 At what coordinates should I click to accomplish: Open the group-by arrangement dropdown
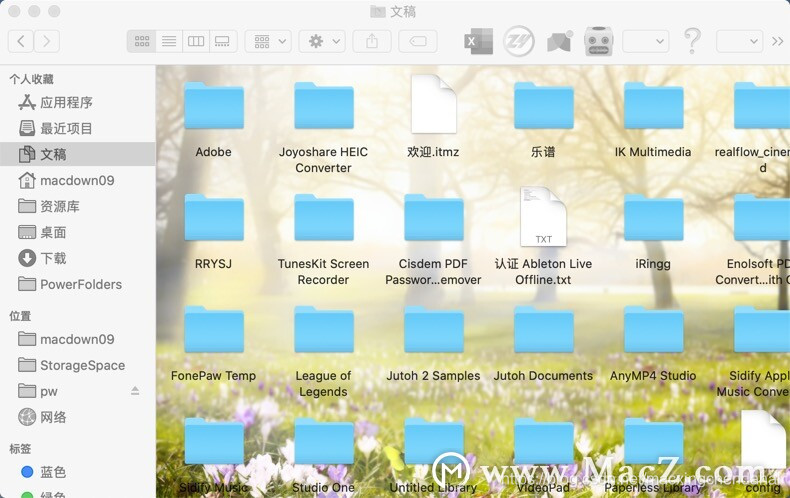coord(268,41)
